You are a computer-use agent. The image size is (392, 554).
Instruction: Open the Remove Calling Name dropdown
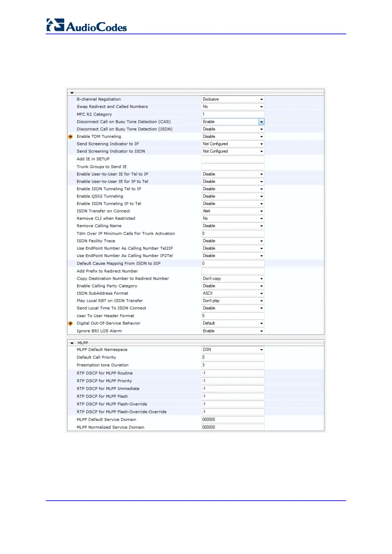point(233,226)
